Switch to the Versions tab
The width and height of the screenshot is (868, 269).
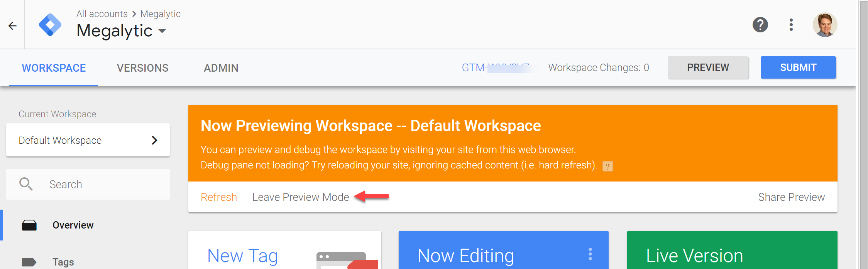click(142, 68)
